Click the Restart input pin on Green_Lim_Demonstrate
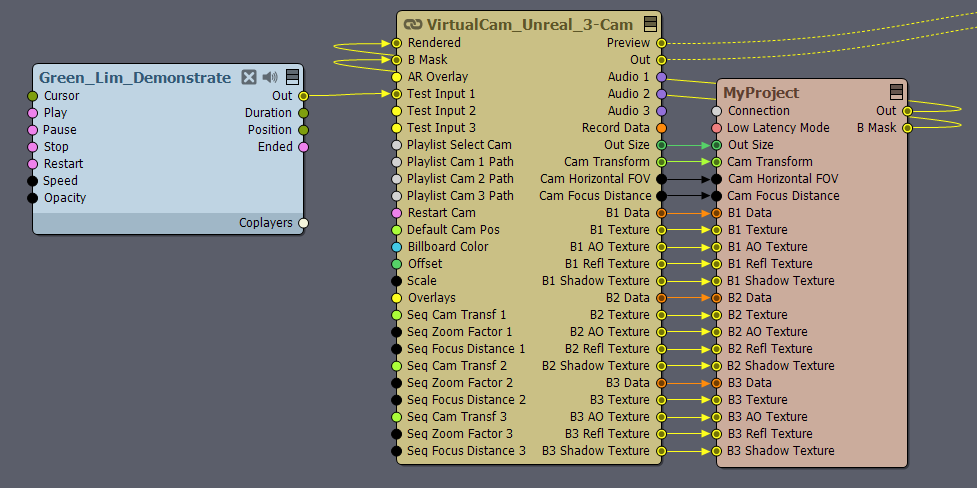Screen dimensions: 977x488 pyautogui.click(x=32, y=164)
